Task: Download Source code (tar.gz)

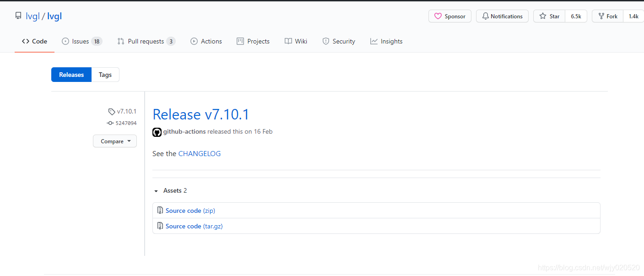Action: 194,226
